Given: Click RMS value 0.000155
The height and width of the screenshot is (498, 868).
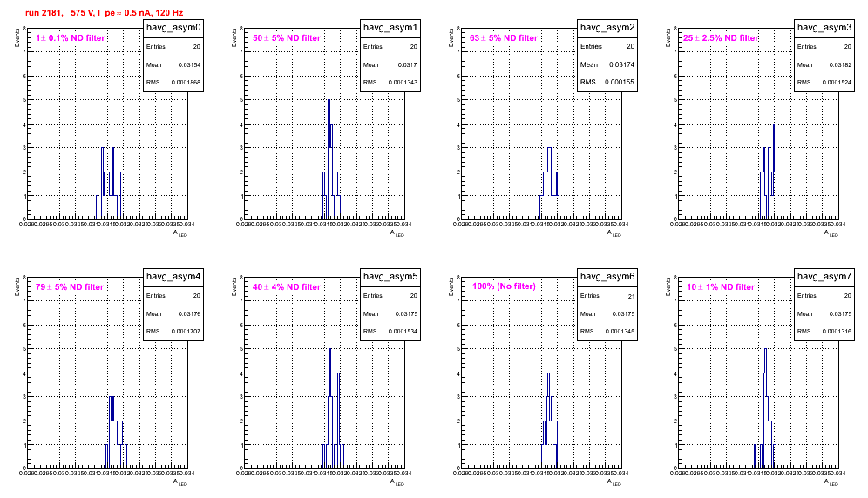Looking at the screenshot, I should click(x=620, y=82).
